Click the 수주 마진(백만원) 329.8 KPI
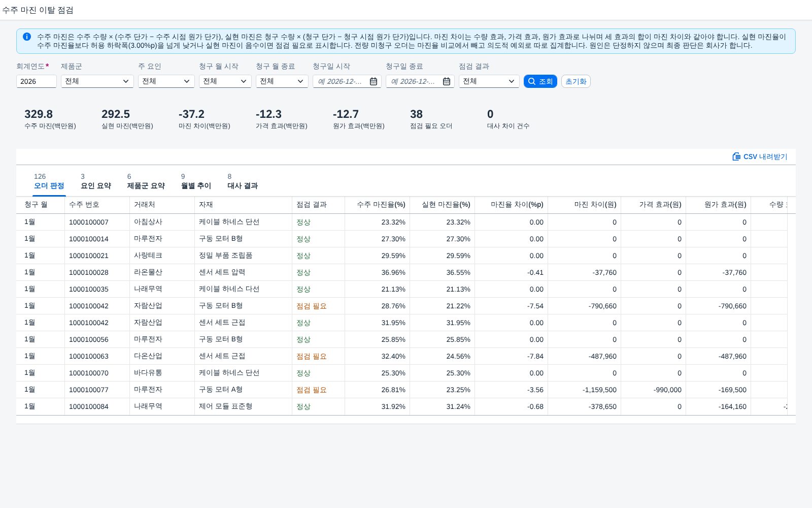 (50, 119)
